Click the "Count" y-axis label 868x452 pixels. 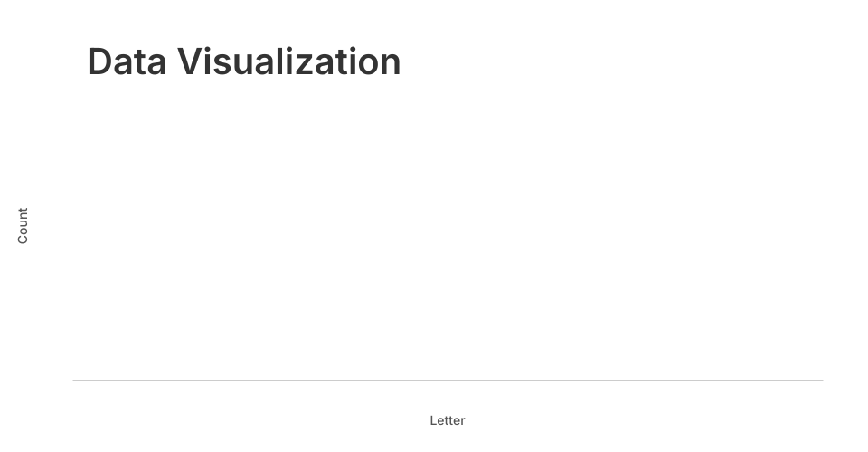23,225
